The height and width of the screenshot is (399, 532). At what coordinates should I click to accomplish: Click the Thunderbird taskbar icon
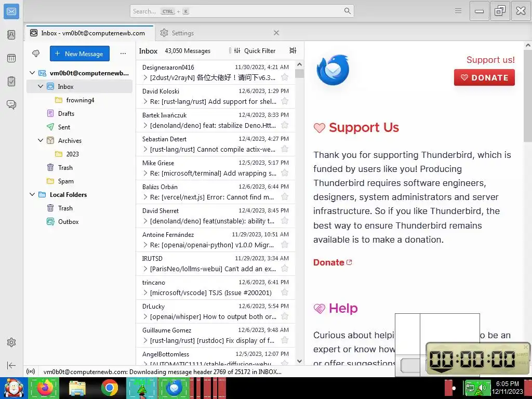pos(174,388)
